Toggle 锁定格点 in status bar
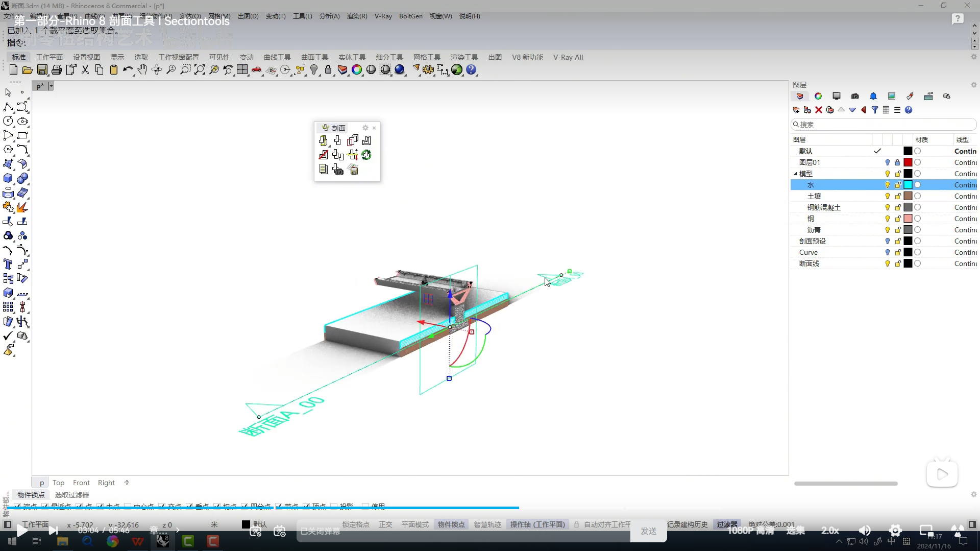Image resolution: width=980 pixels, height=551 pixels. (x=356, y=524)
